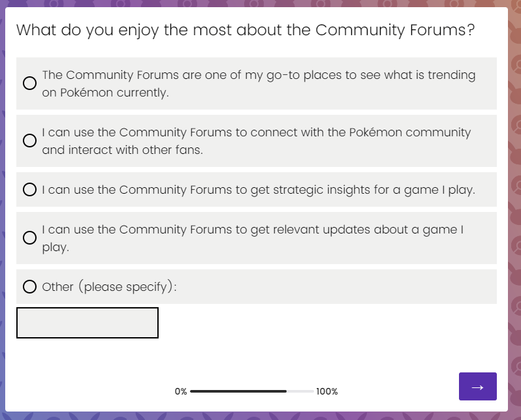Click the 100% progress label

click(327, 391)
